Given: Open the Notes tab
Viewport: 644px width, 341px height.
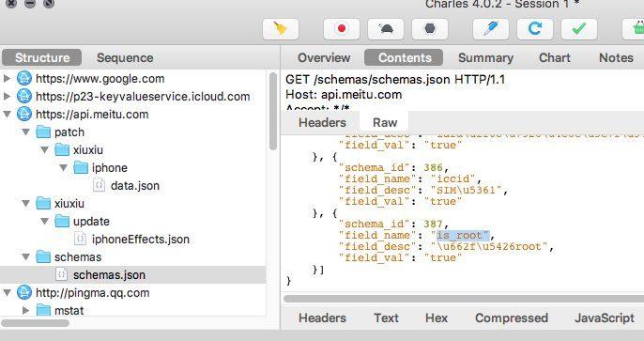Looking at the screenshot, I should (616, 58).
